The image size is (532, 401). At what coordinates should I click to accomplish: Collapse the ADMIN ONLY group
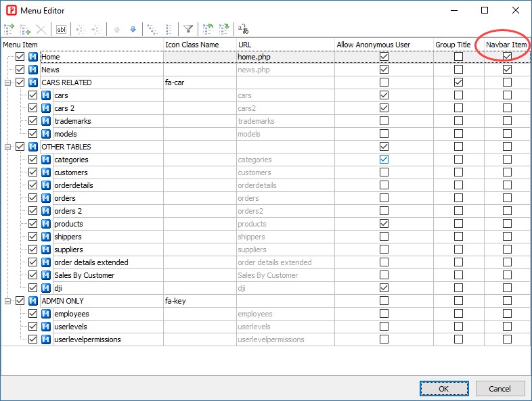pos(7,301)
